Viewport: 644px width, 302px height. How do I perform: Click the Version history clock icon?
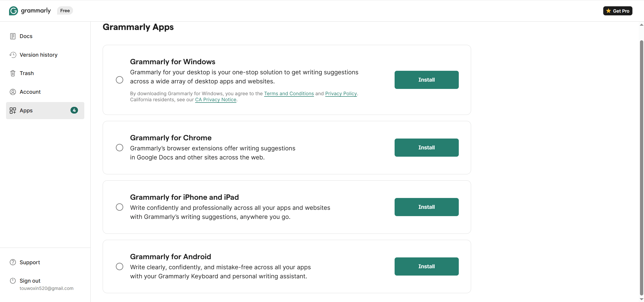point(13,55)
